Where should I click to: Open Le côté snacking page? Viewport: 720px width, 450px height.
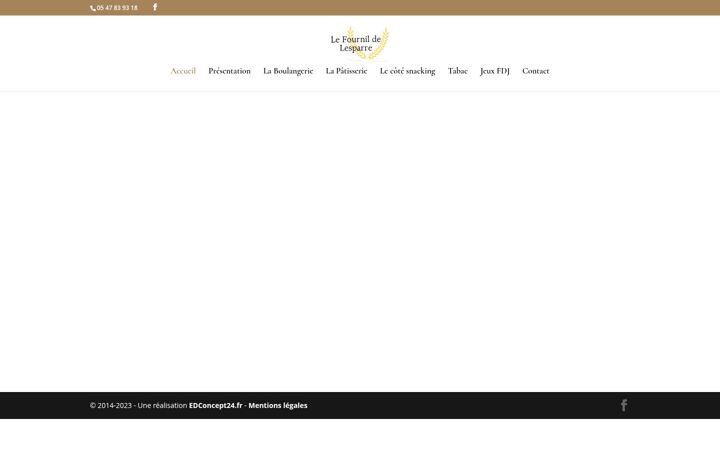coord(407,71)
